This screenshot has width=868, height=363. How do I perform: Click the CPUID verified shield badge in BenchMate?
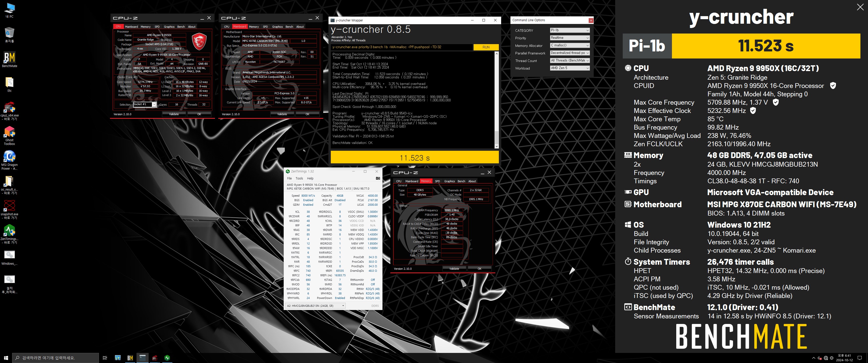point(833,85)
